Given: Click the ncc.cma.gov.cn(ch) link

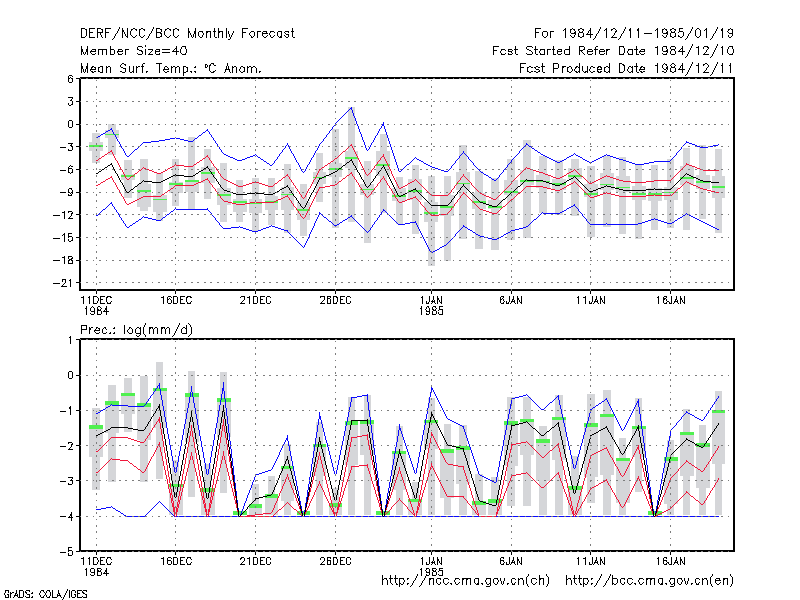Looking at the screenshot, I should pyautogui.click(x=466, y=581).
